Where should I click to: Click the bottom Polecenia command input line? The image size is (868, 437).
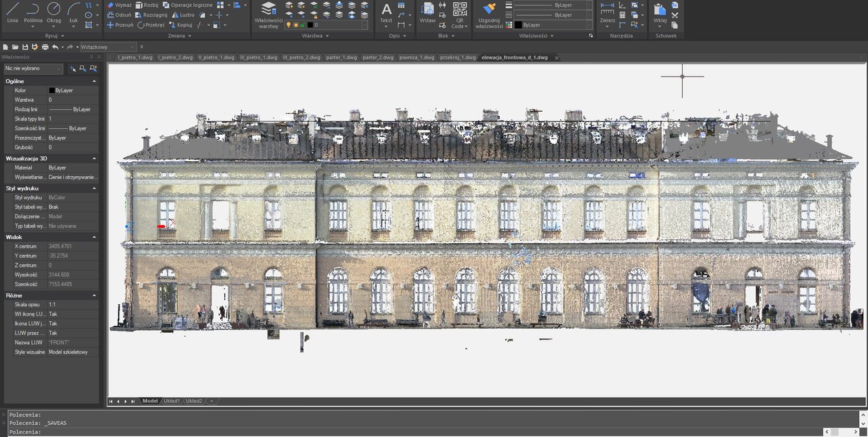coord(407,432)
